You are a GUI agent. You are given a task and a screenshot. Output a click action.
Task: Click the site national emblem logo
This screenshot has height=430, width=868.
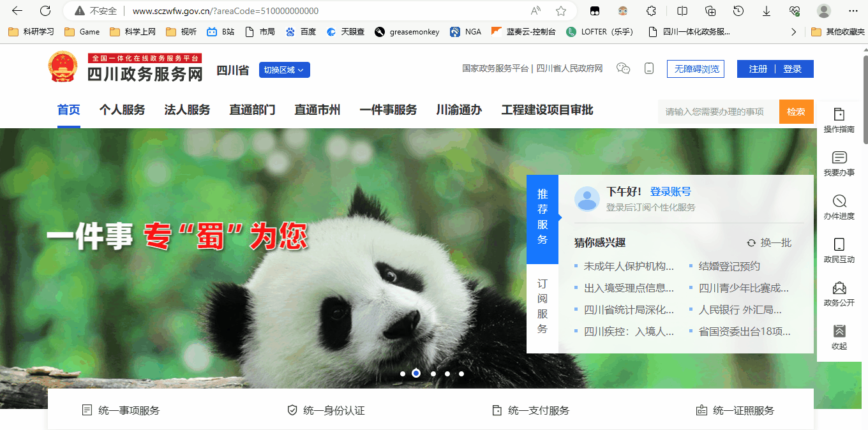click(62, 66)
